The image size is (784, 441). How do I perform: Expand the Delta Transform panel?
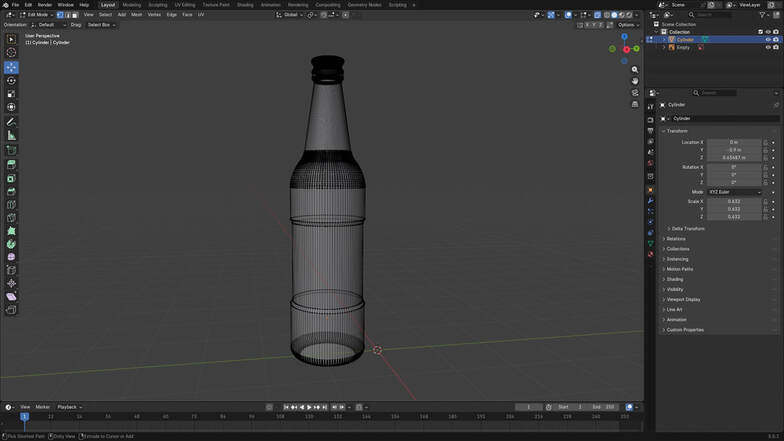pos(688,228)
